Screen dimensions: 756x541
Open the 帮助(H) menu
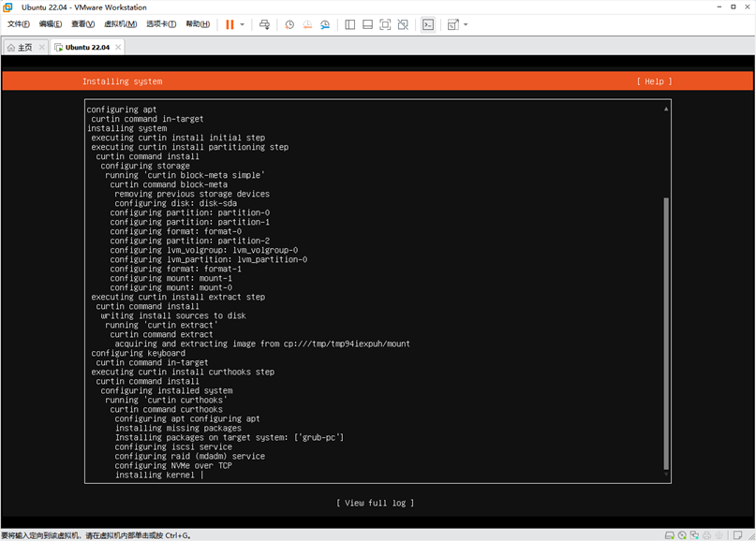198,24
